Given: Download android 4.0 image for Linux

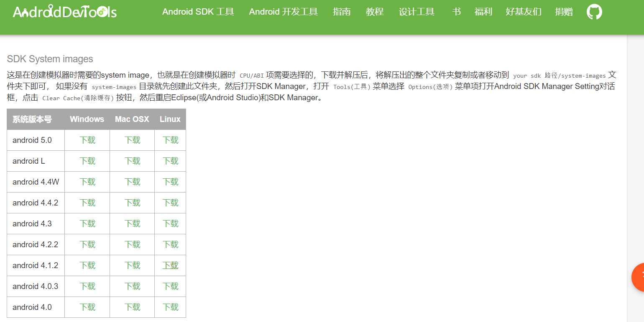Looking at the screenshot, I should [170, 307].
